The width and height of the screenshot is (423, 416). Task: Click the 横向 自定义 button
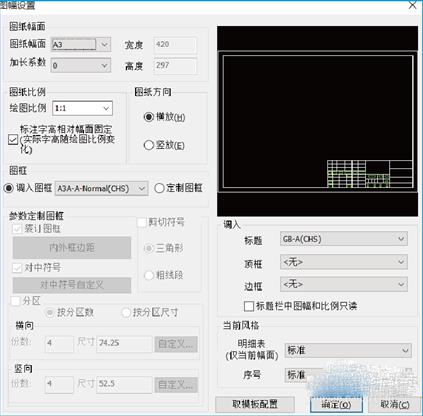[176, 344]
